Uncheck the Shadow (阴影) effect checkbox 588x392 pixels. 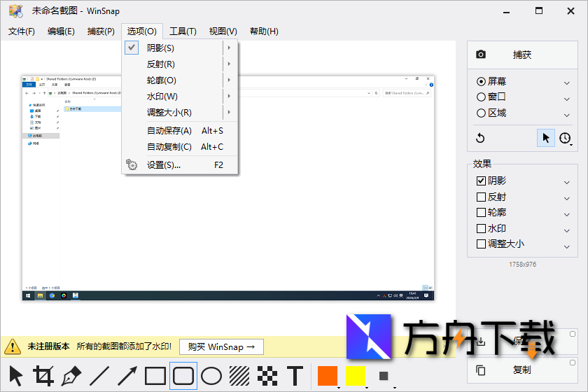481,181
